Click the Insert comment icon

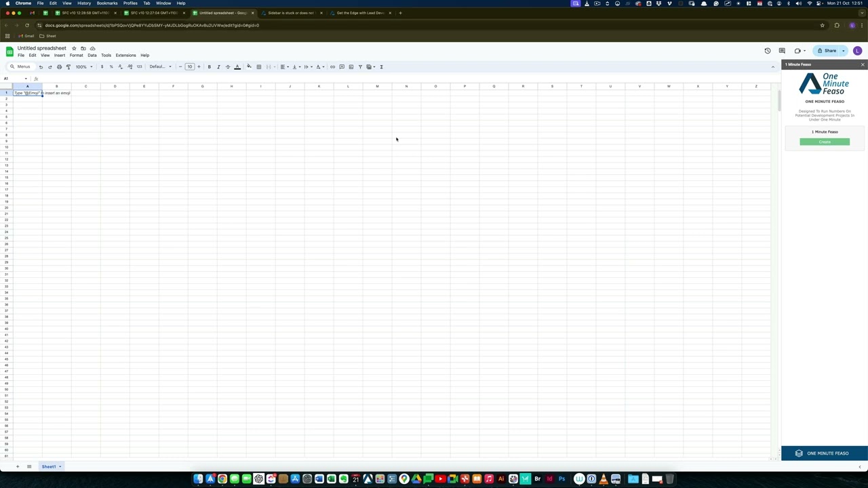[342, 66]
